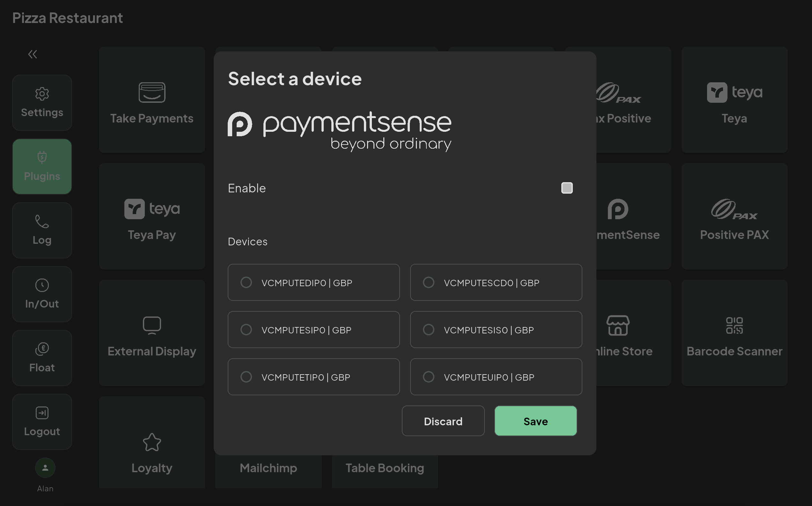Click the Select a device heading
The height and width of the screenshot is (506, 812).
[295, 79]
